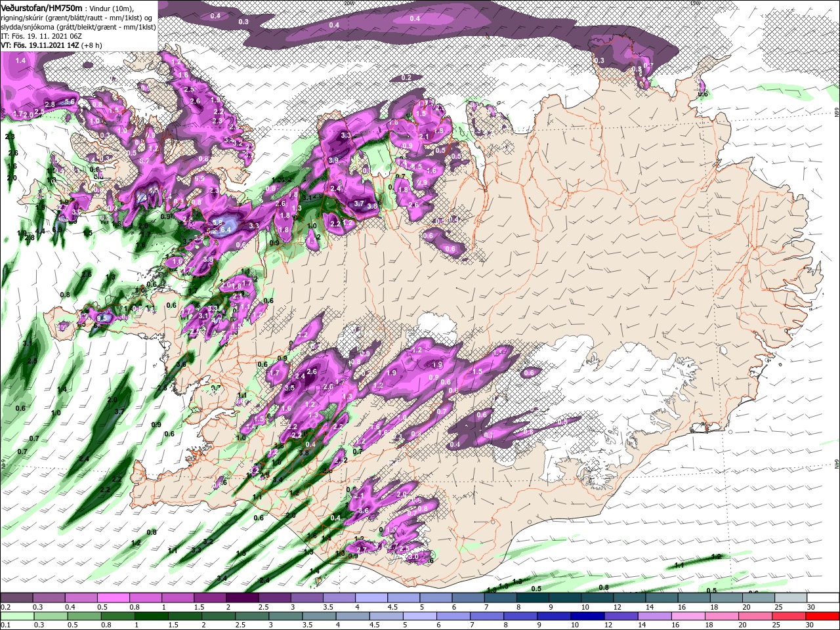Click the dark teal 8 swatch in the upper legend row
840x630 pixels.
(533, 598)
